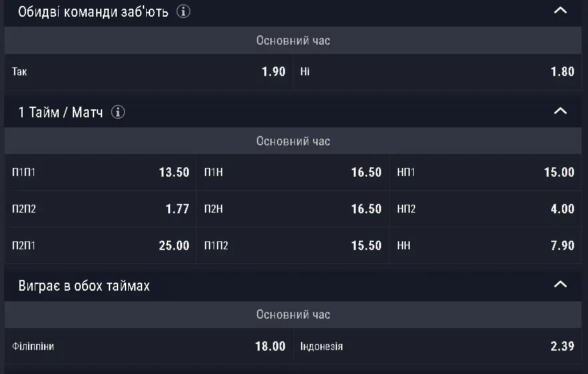
Task: Pick П1Н outcome at 16.50
Action: pyautogui.click(x=293, y=172)
